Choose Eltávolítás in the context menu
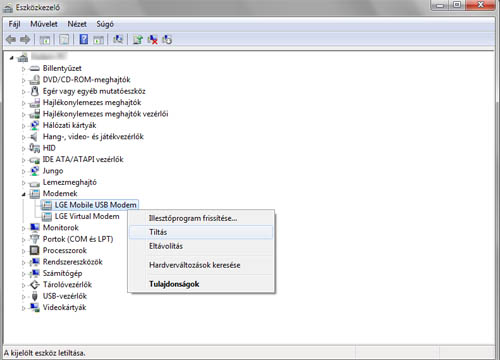Viewport: 500px width, 360px height. coord(201,246)
